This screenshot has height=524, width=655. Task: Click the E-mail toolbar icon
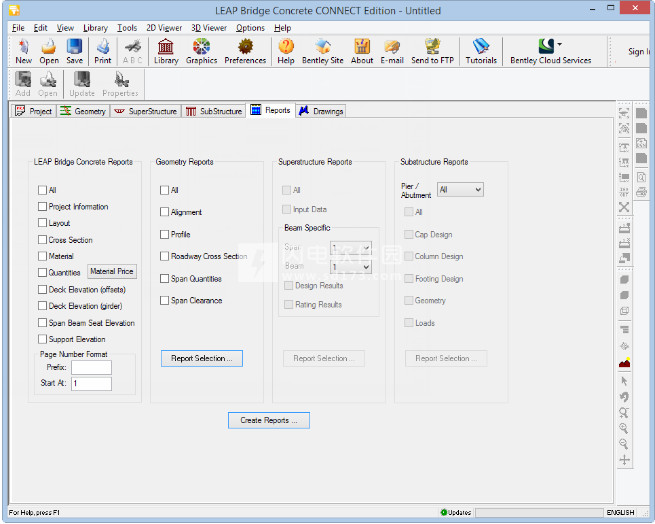pos(392,51)
